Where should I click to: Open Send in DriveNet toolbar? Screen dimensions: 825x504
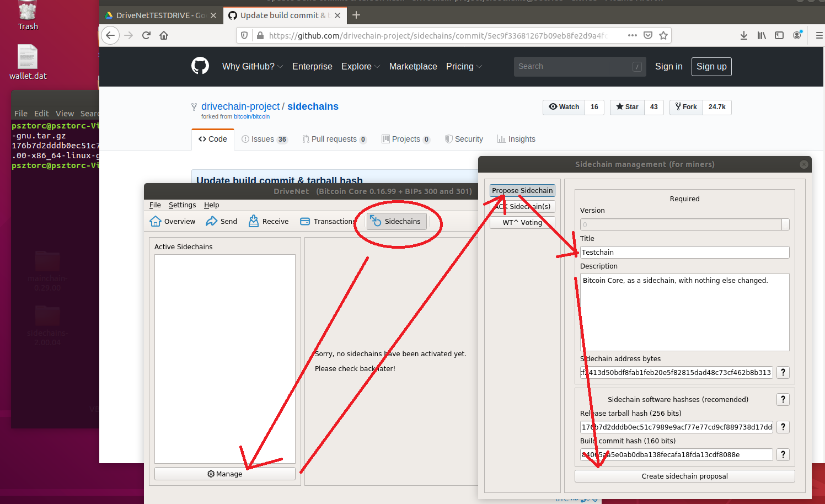[x=221, y=221]
